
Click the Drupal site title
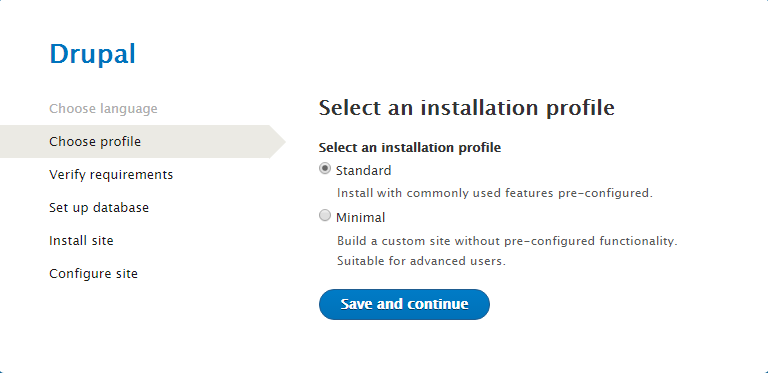pos(93,54)
